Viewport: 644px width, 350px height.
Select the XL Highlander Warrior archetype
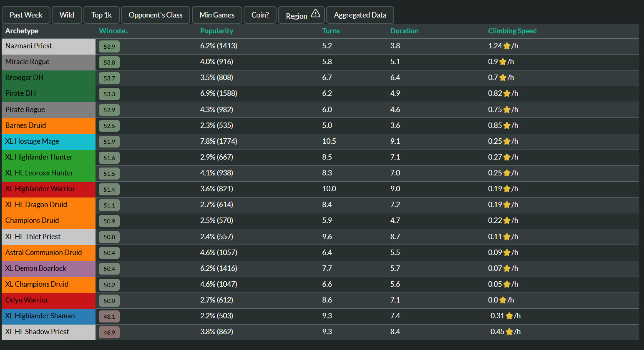pos(40,189)
